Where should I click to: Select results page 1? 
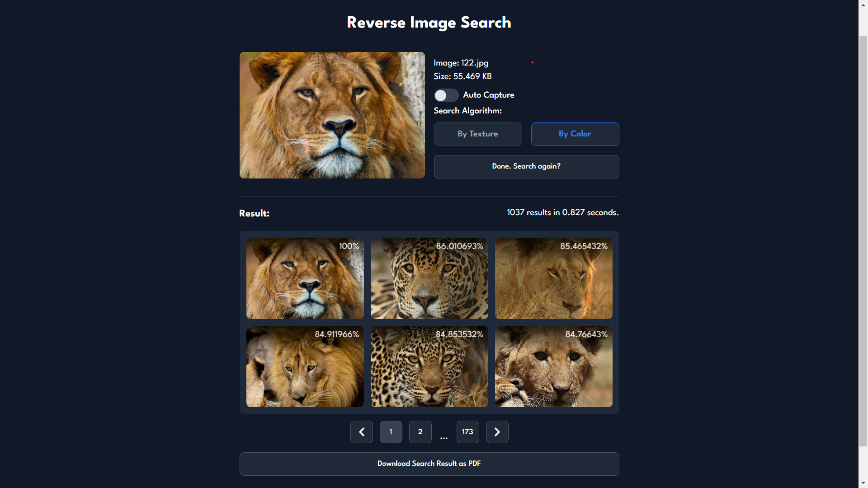click(x=391, y=432)
